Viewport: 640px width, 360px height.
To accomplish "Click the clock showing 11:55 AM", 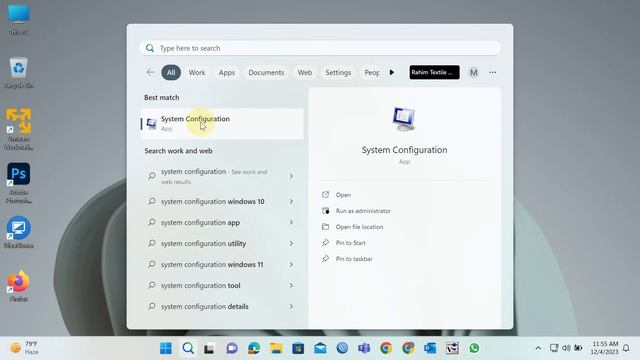I will point(605,348).
